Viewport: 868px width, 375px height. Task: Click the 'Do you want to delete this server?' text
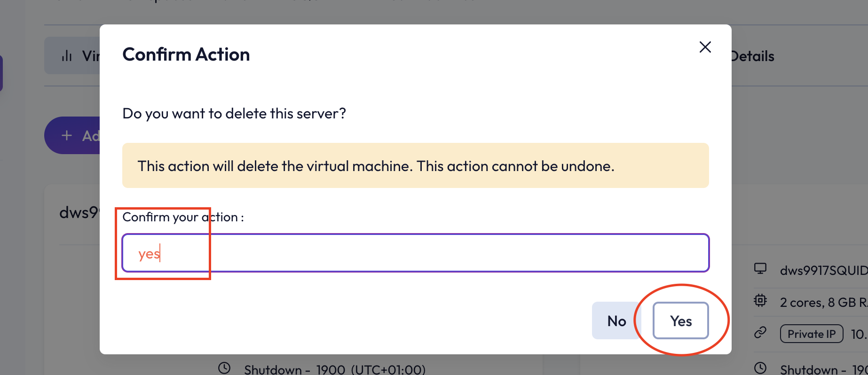click(234, 113)
